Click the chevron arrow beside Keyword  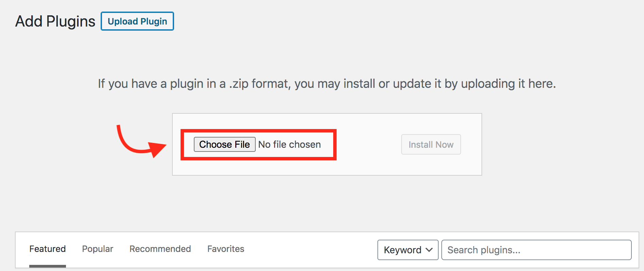[429, 250]
